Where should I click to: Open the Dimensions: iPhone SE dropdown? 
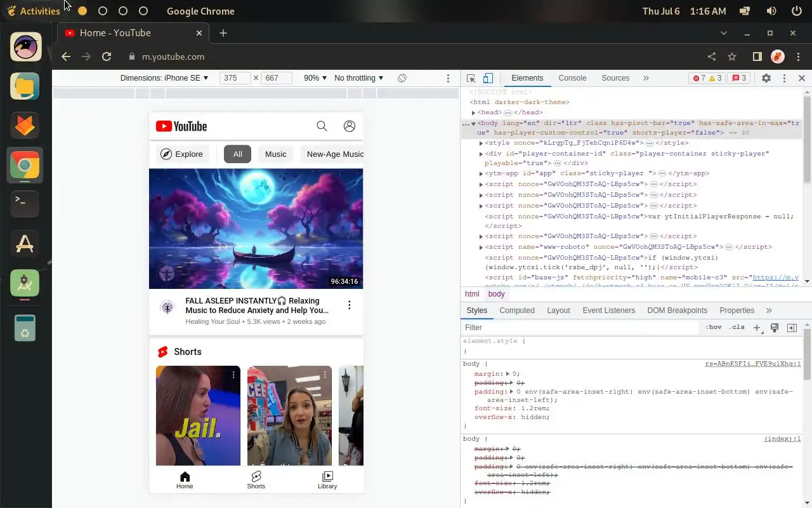164,78
